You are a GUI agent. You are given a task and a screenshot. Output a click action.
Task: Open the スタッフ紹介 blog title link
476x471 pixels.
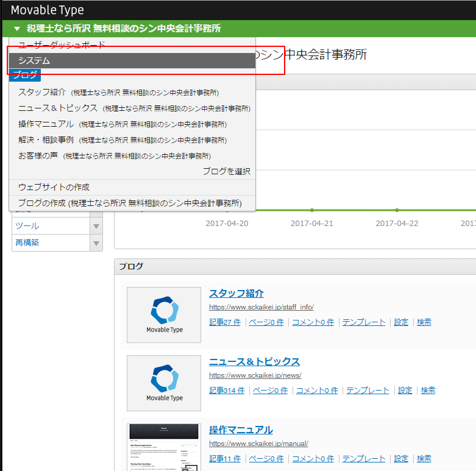click(x=236, y=293)
